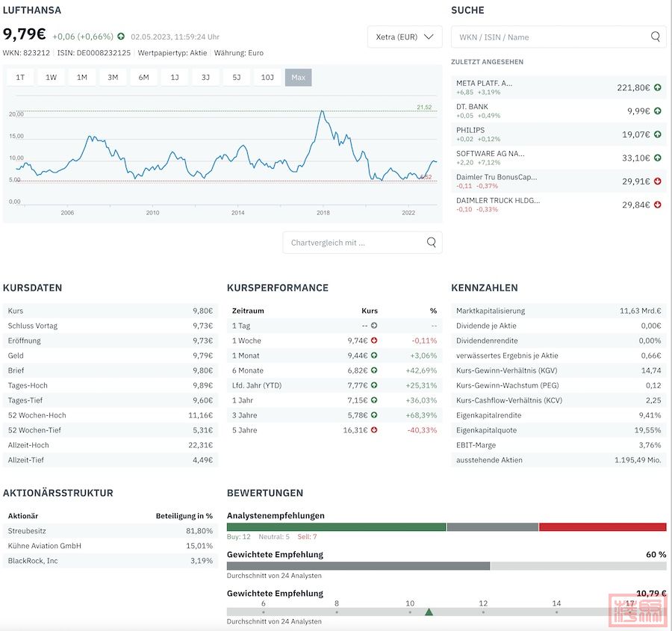Click red down arrow for DAIMLER TRUCK HLDG
Viewport: 672px width, 631px height.
(657, 205)
